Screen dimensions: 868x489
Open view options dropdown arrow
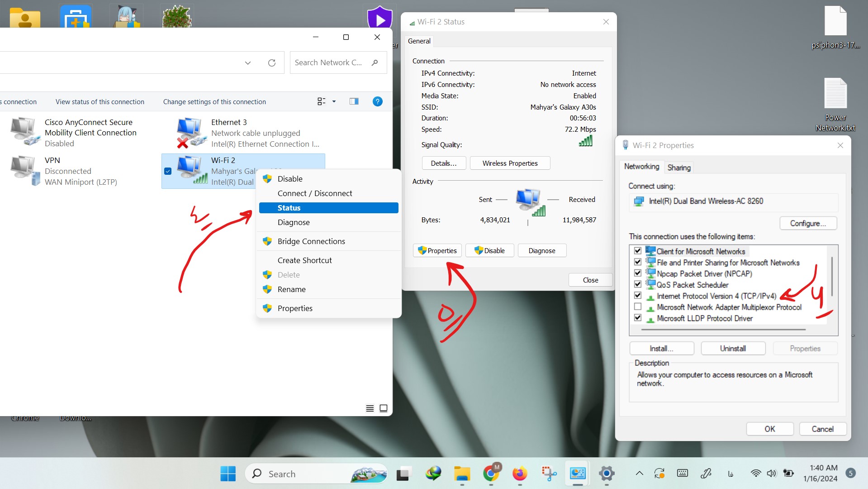(x=334, y=101)
